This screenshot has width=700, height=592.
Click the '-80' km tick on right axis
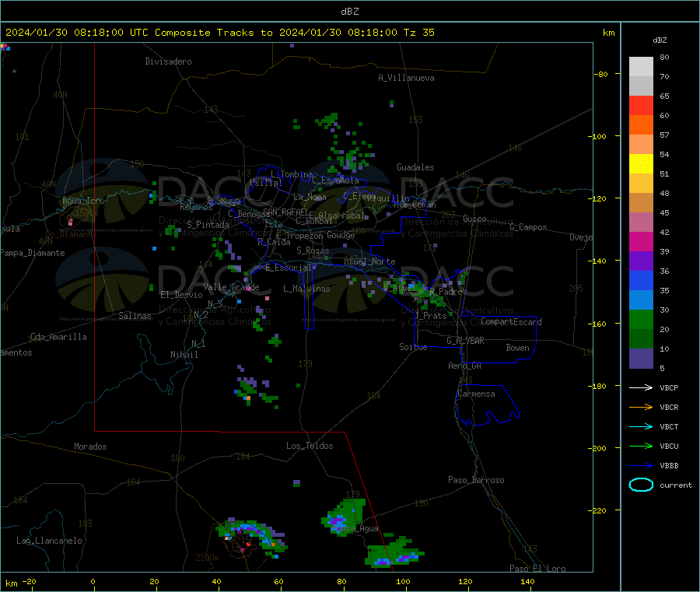[601, 74]
